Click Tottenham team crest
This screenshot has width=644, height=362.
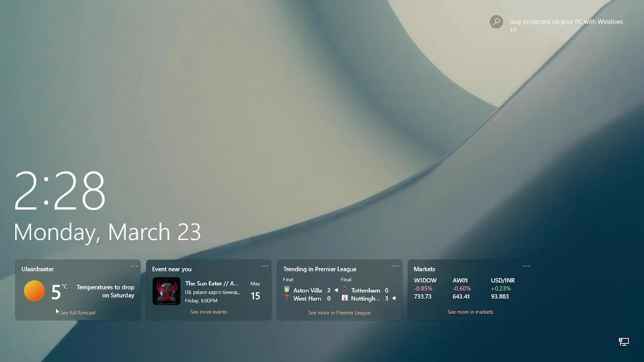(x=345, y=290)
